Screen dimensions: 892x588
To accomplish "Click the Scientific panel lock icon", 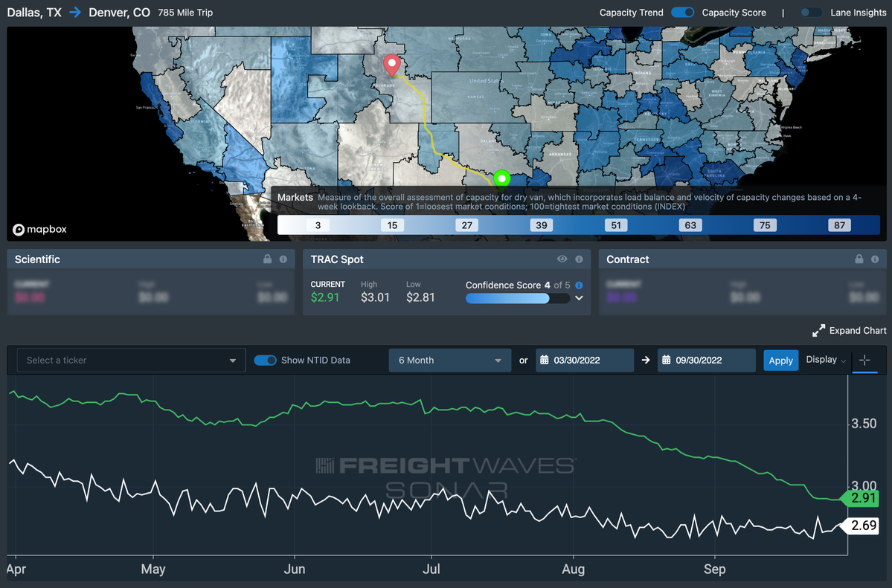I will [x=267, y=259].
